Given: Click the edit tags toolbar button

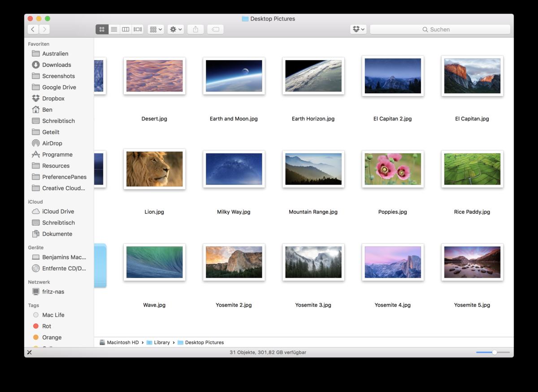Looking at the screenshot, I should (x=215, y=29).
